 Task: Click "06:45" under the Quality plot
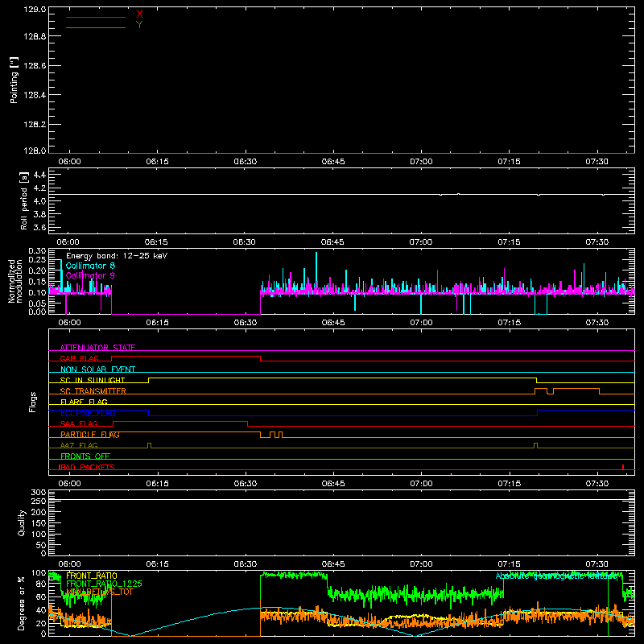[x=333, y=564]
